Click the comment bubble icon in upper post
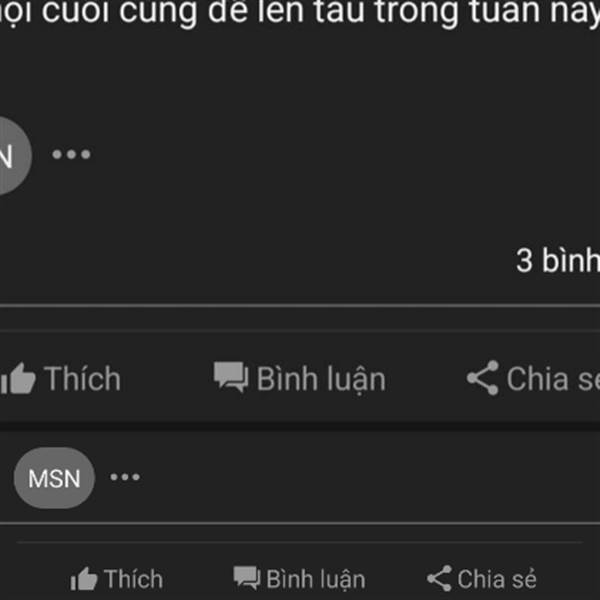 click(x=231, y=377)
